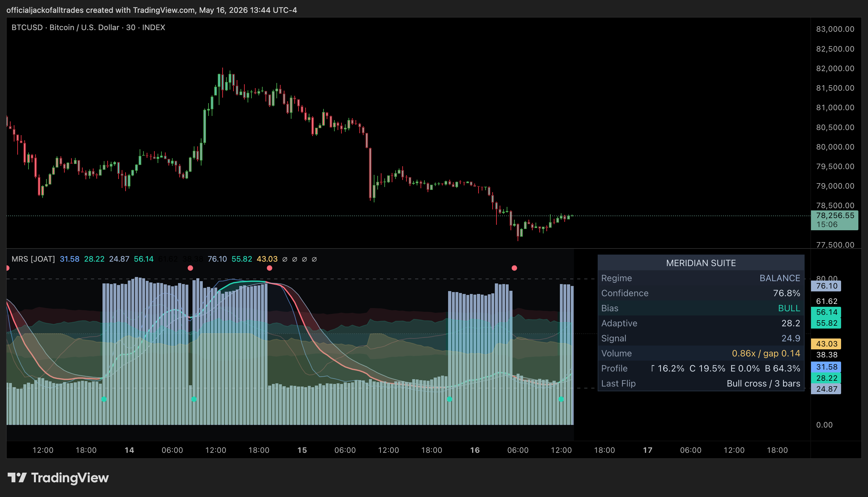Viewport: 868px width, 497px height.
Task: Click the Signal 24.9 value
Action: [x=791, y=338]
